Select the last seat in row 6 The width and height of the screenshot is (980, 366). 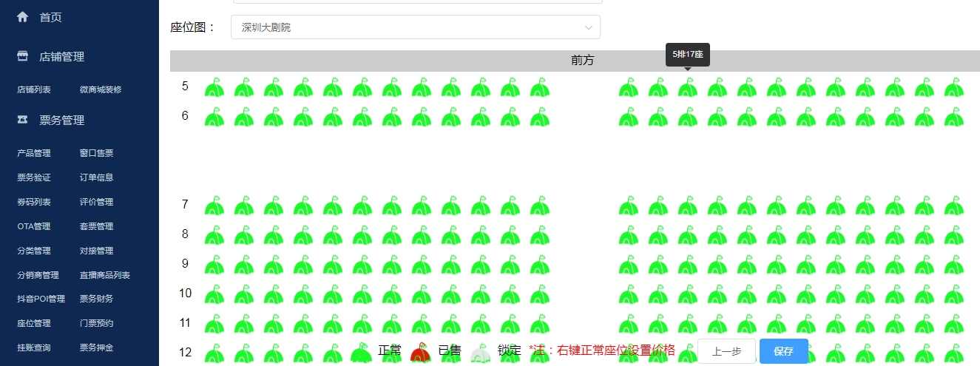(x=954, y=118)
